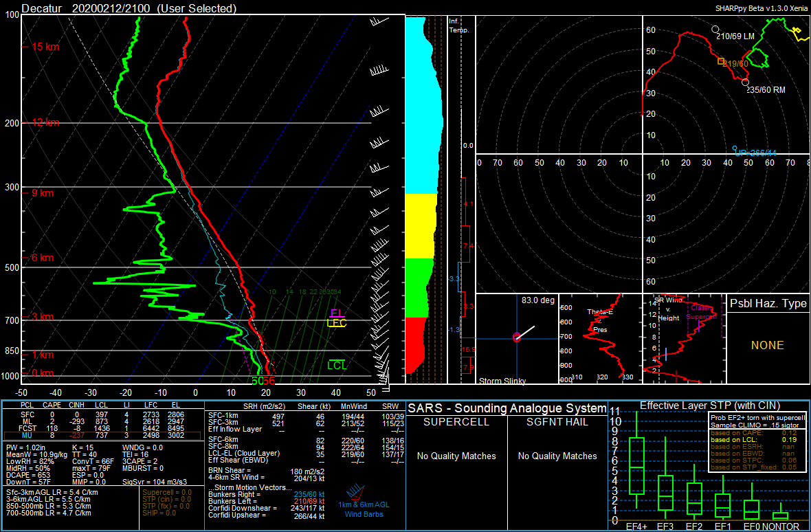Click the Decatur 20200212/2100 sounding title
Image resolution: width=811 pixels, height=532 pixels.
(130, 8)
